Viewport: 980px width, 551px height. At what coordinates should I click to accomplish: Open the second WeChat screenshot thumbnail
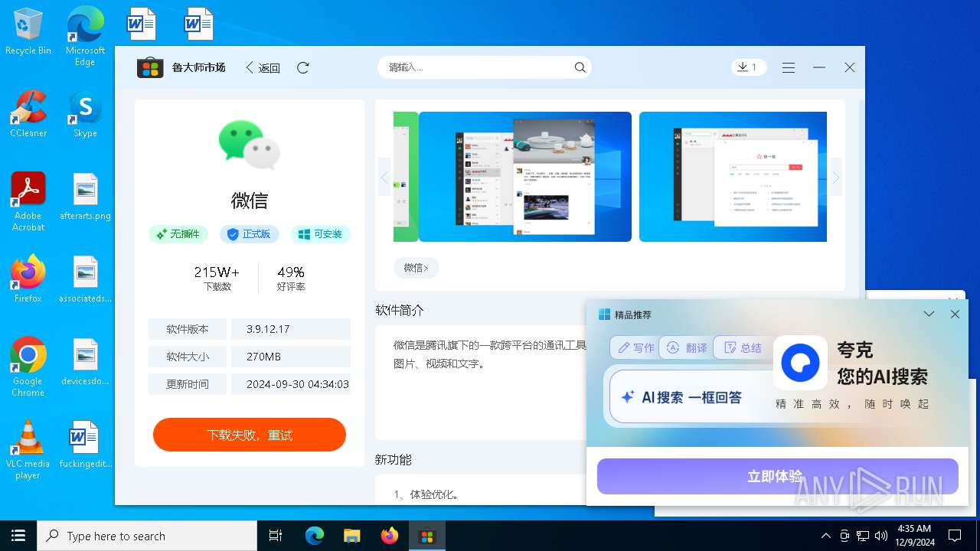coord(733,177)
